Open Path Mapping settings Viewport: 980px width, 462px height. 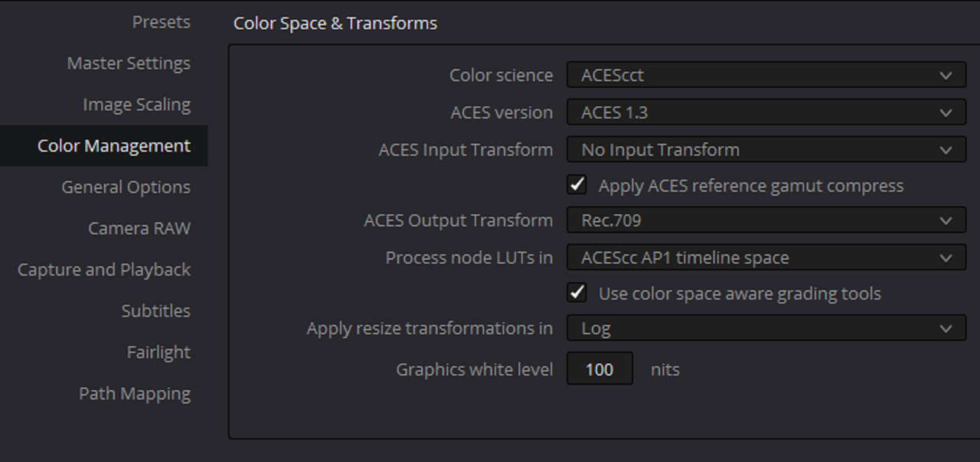(x=135, y=394)
